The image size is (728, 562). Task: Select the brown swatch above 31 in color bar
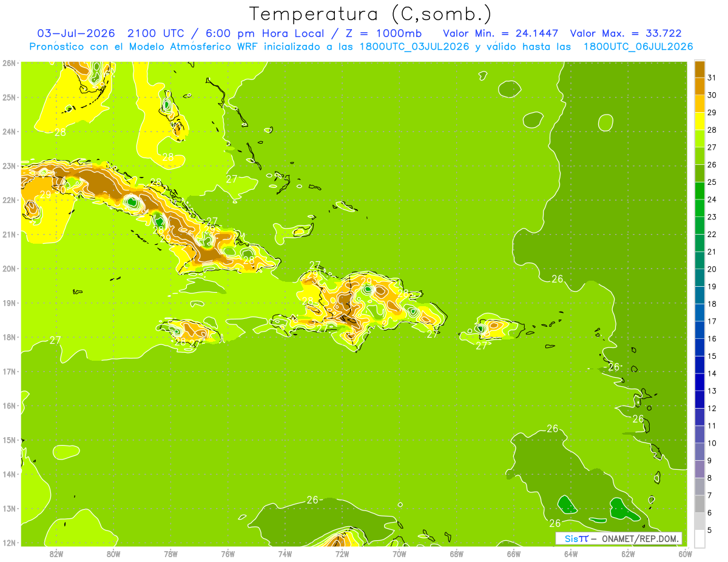(x=699, y=69)
